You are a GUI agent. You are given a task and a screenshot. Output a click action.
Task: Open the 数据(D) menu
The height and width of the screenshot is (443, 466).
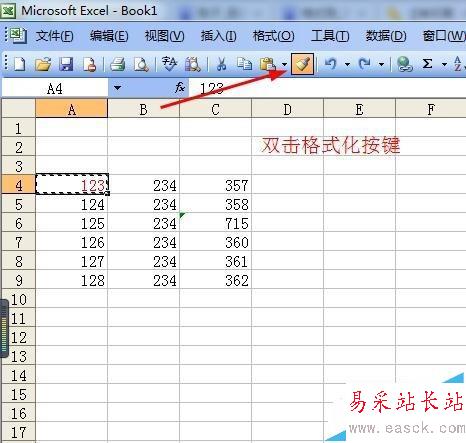tap(386, 36)
